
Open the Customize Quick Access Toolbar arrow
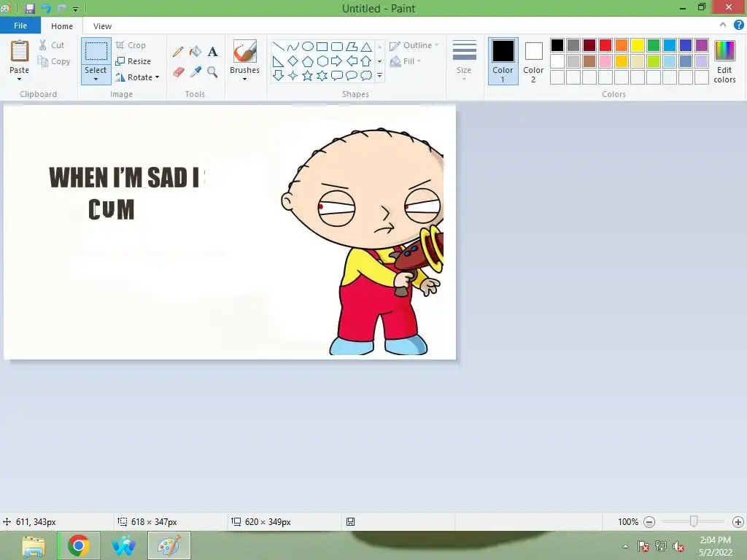(75, 9)
